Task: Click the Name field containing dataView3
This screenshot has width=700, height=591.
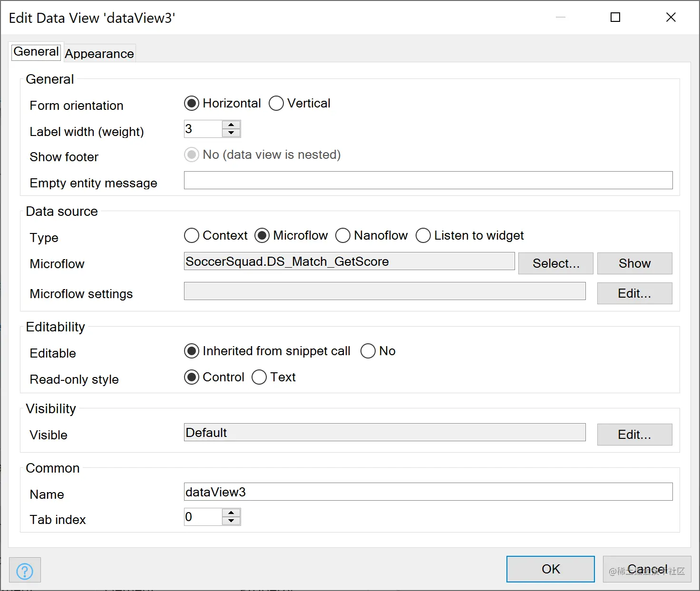Action: click(428, 492)
